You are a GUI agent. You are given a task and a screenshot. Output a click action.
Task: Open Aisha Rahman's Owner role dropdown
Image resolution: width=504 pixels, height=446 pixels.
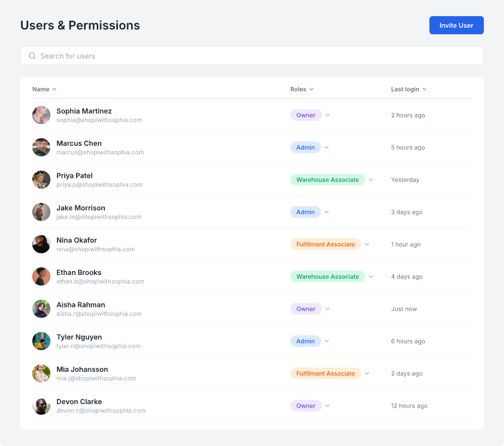328,309
